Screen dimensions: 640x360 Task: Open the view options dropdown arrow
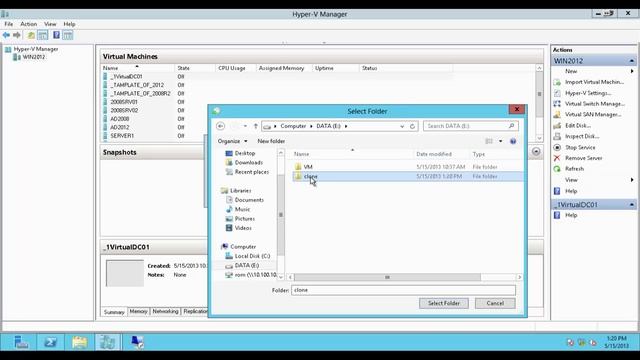pyautogui.click(x=500, y=141)
